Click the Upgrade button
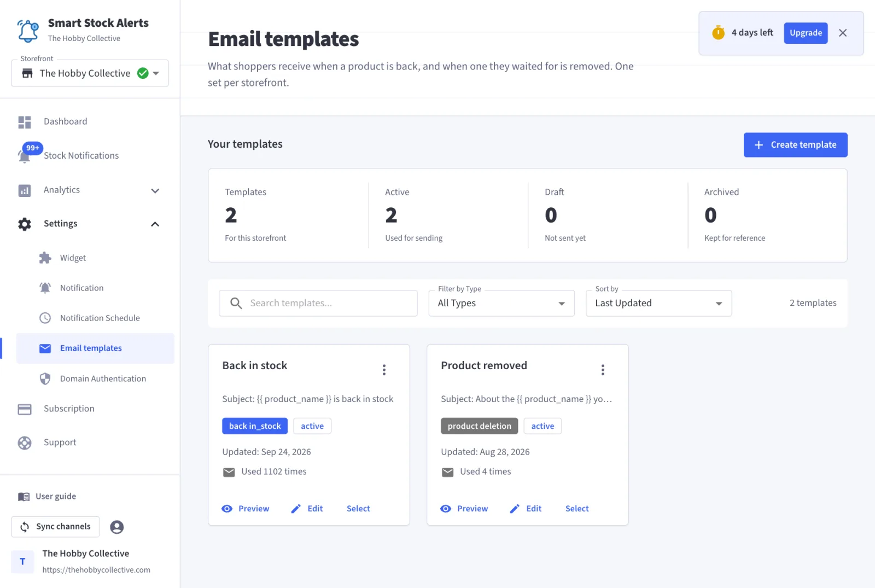The height and width of the screenshot is (588, 875). point(806,33)
